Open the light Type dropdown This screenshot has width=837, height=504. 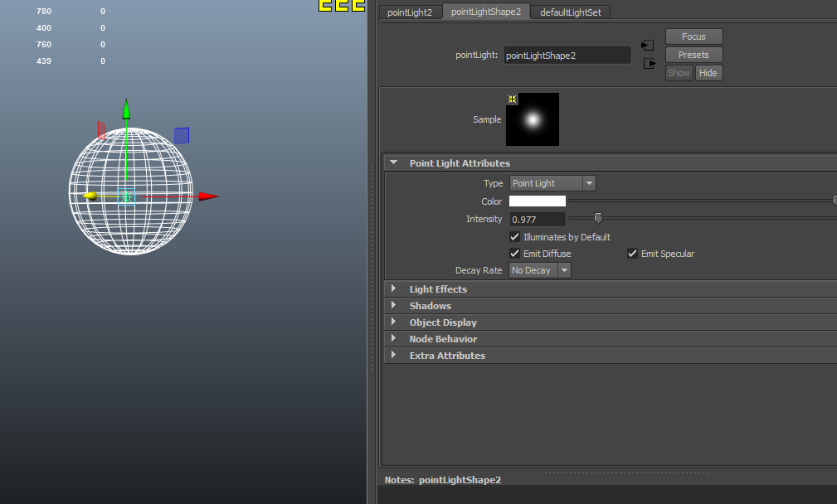[x=552, y=183]
